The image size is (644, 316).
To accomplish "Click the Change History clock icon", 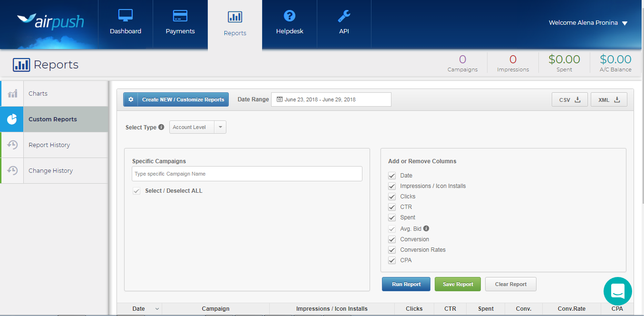I will coord(12,170).
